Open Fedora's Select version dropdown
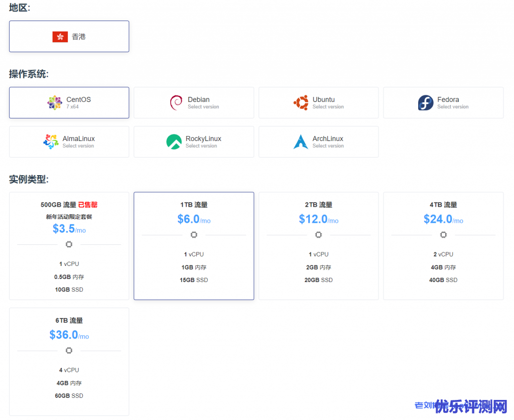 pyautogui.click(x=453, y=107)
